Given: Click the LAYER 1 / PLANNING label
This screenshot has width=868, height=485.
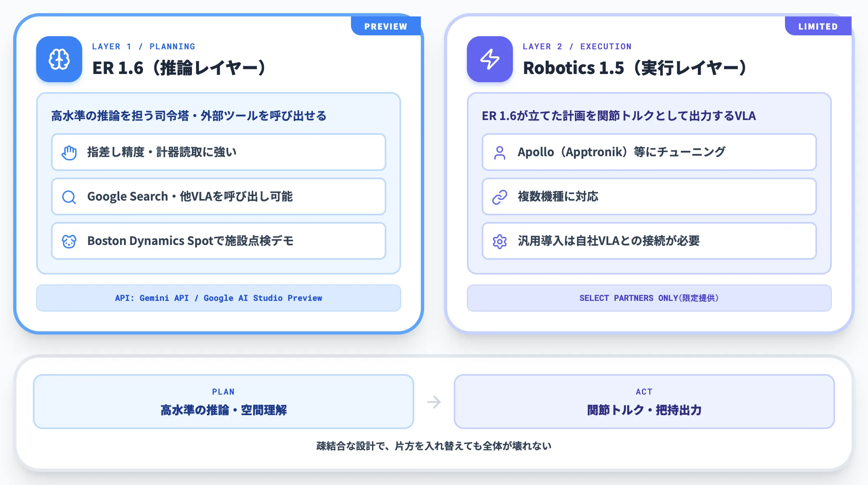Looking at the screenshot, I should tap(143, 46).
